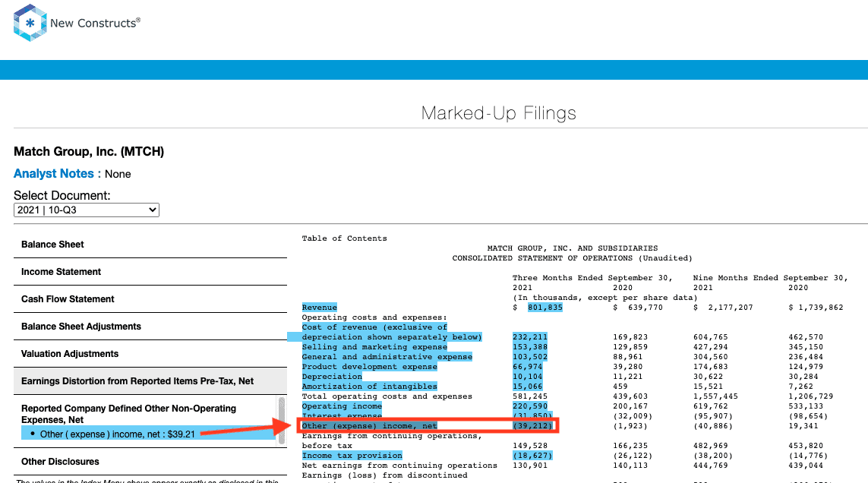Click the 581,245 total costs value
The height and width of the screenshot is (483, 868).
pyautogui.click(x=530, y=396)
